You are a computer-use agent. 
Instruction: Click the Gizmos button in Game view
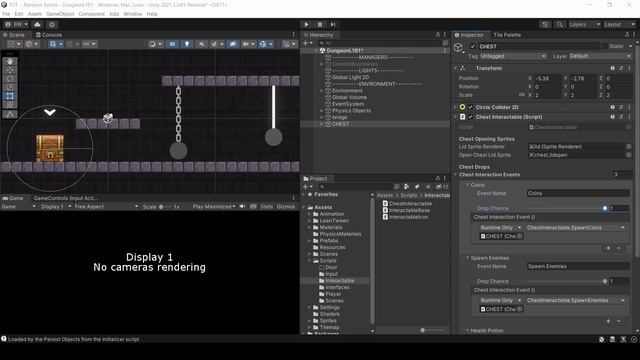[x=286, y=207]
